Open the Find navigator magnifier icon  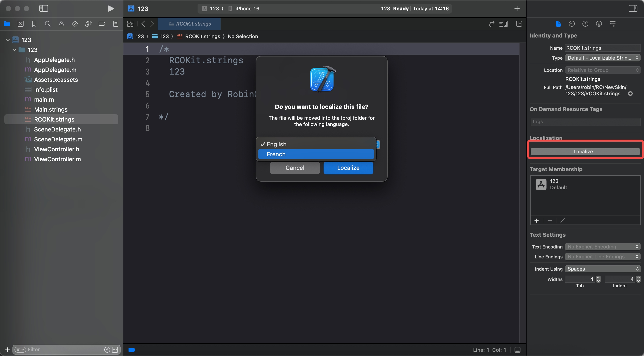pyautogui.click(x=48, y=24)
